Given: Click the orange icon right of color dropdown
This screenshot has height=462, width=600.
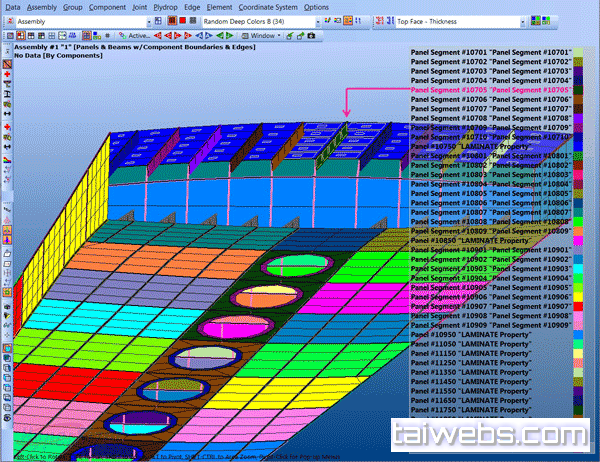Looking at the screenshot, I should pyautogui.click(x=348, y=20).
